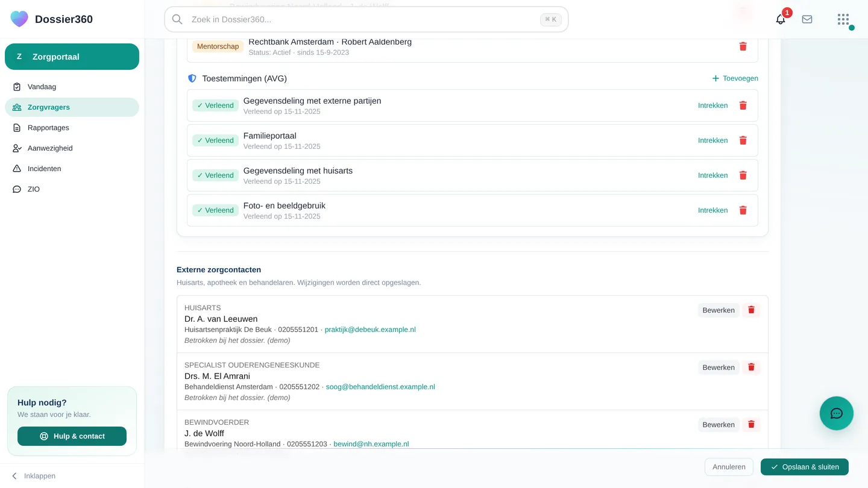Screen dimensions: 868x488
Task: Cancel with the Annuleren button
Action: 729,467
